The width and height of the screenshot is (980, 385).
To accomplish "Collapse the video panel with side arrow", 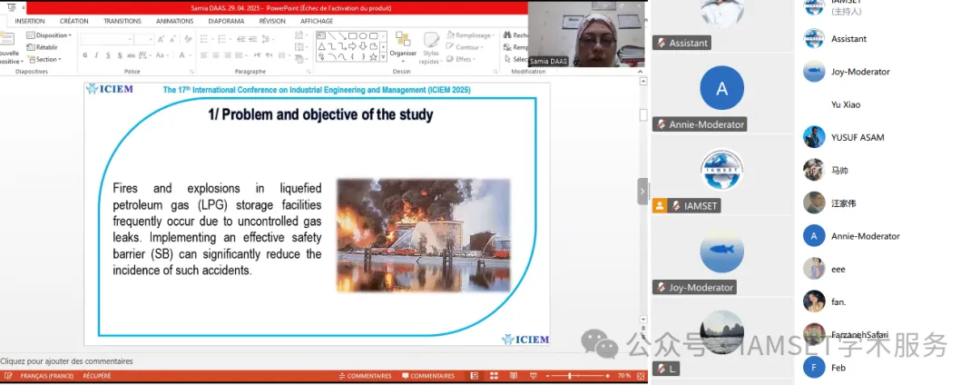I will 642,192.
